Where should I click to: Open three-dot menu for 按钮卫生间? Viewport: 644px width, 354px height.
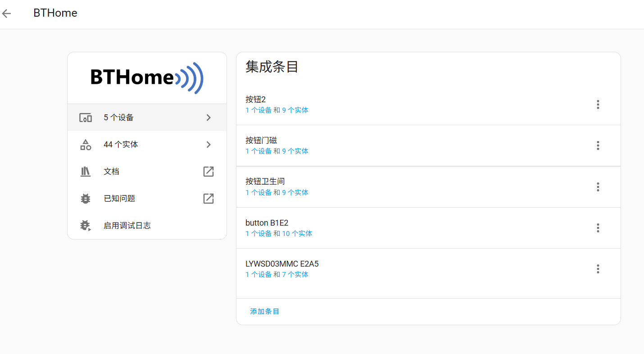pos(598,187)
